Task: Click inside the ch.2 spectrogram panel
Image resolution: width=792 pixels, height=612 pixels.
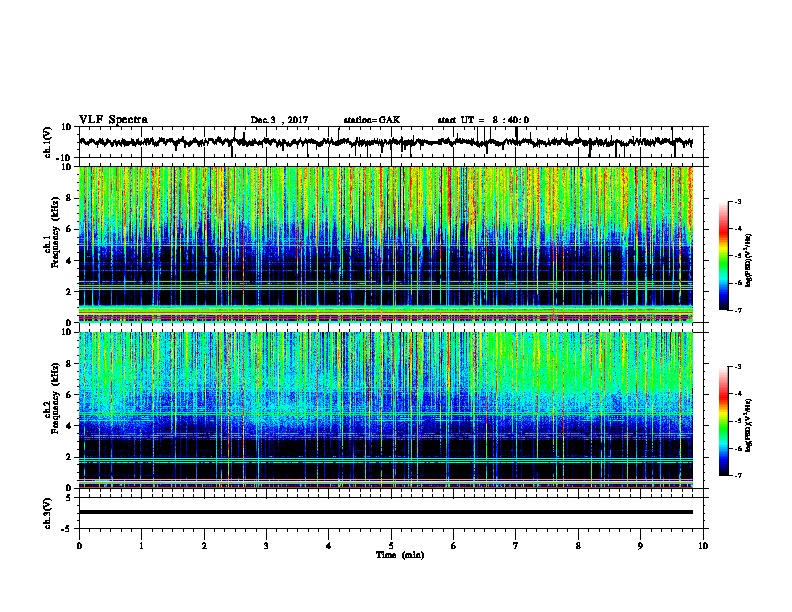Action: tap(386, 410)
